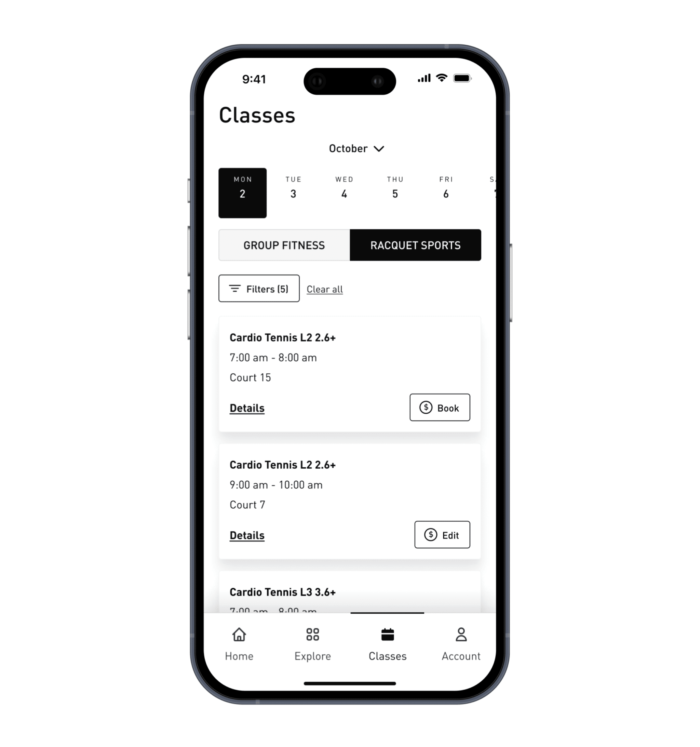The image size is (700, 747).
Task: Open Racquet Sports class tab
Action: pos(415,245)
